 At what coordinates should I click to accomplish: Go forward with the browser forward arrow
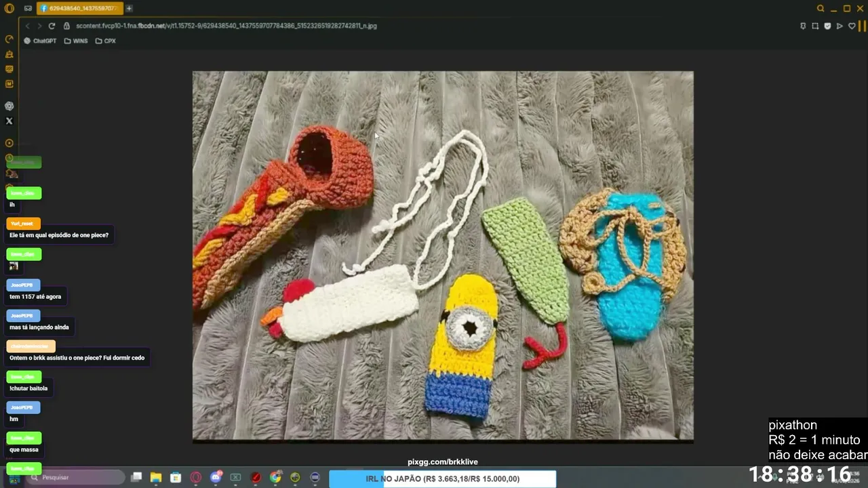point(39,26)
